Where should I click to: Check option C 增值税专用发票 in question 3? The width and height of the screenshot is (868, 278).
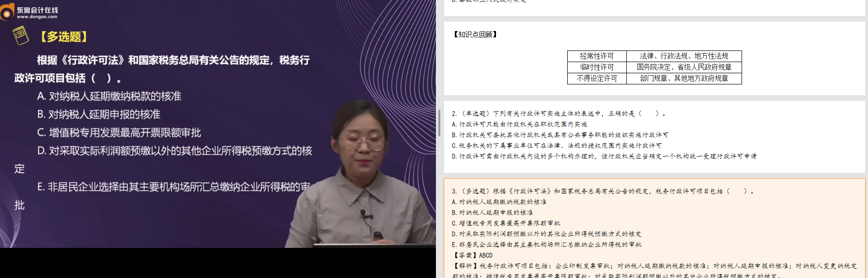[506, 223]
